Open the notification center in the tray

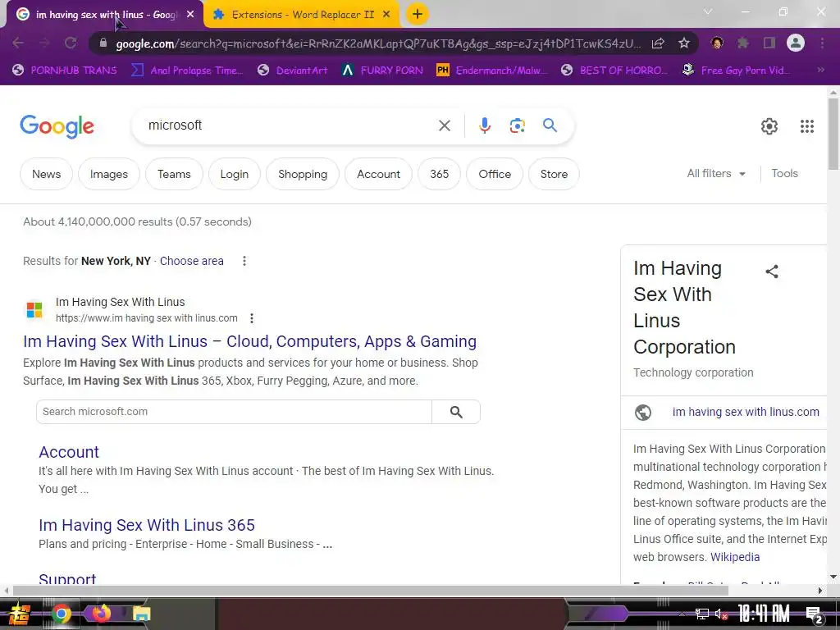click(815, 615)
